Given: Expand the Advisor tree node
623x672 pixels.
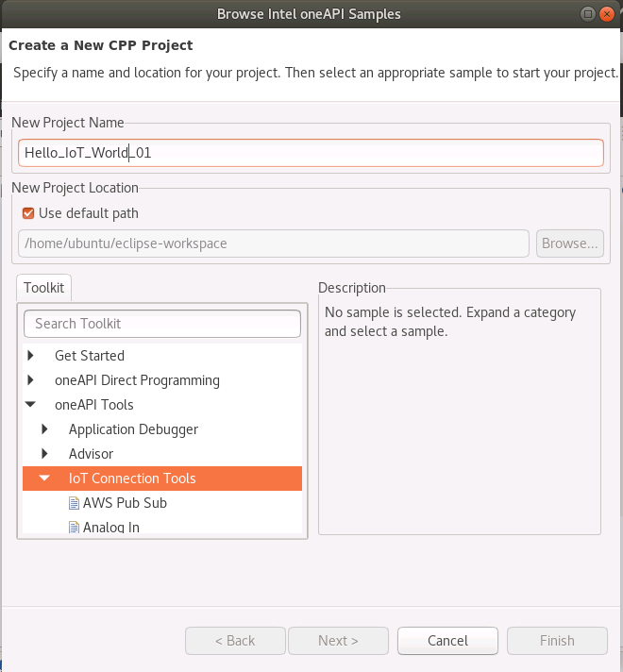Looking at the screenshot, I should 44,454.
